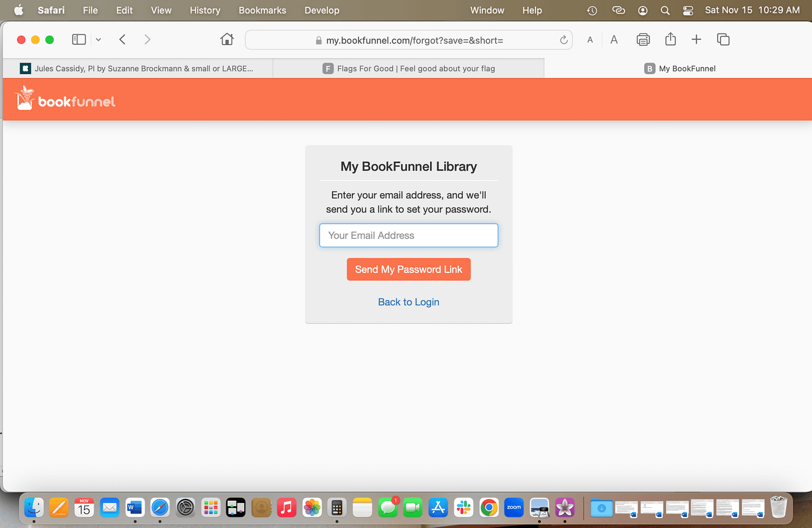Open the Share icon in Safari toolbar

tap(670, 39)
